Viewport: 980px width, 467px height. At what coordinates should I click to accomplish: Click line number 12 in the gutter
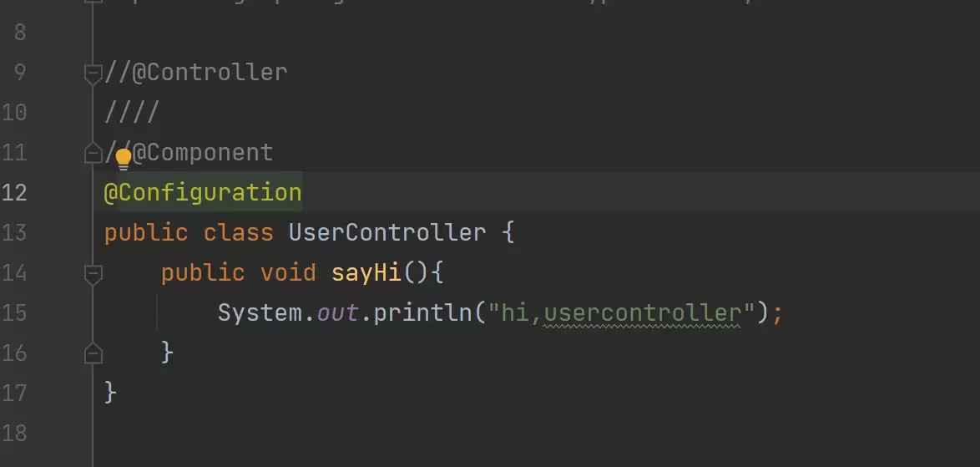click(x=13, y=192)
